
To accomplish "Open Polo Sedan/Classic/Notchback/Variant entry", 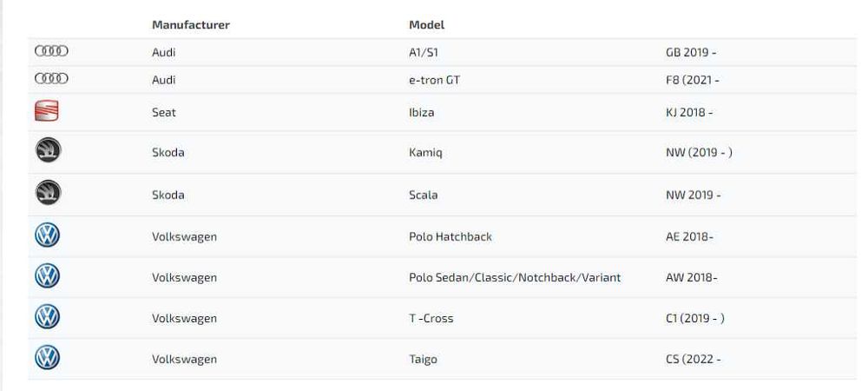I will (514, 277).
